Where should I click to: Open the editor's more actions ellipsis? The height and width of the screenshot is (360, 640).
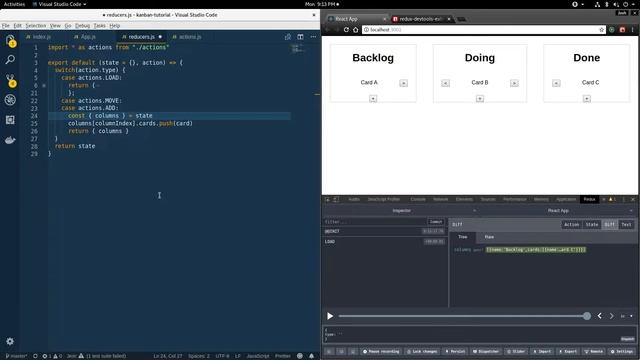tap(313, 37)
